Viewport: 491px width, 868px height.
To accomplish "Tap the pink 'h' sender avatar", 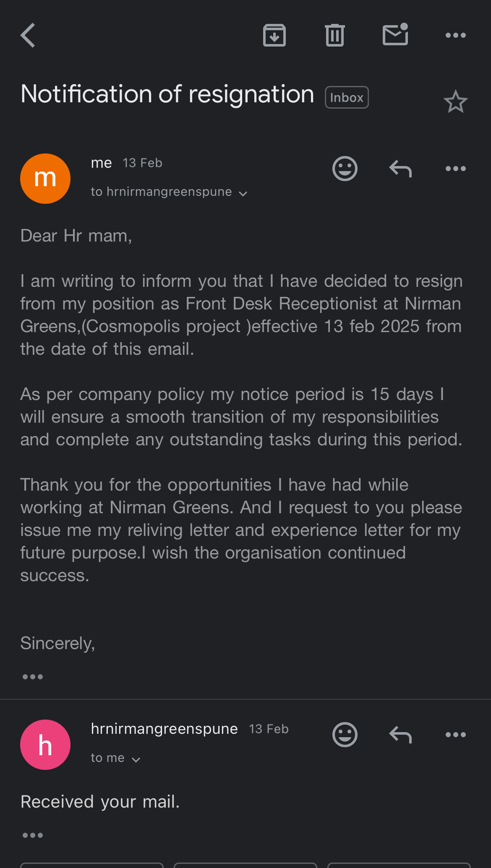I will pyautogui.click(x=45, y=745).
